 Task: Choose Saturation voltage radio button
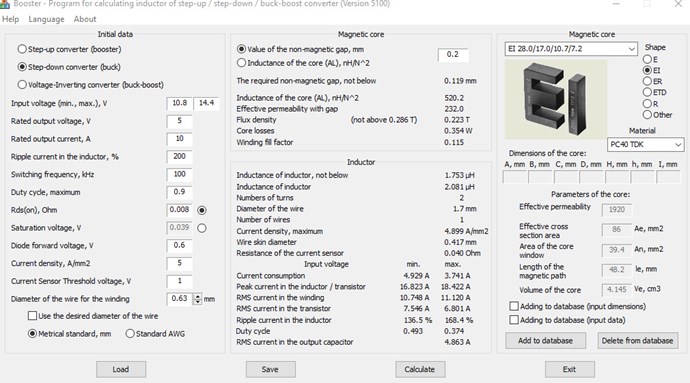[202, 228]
